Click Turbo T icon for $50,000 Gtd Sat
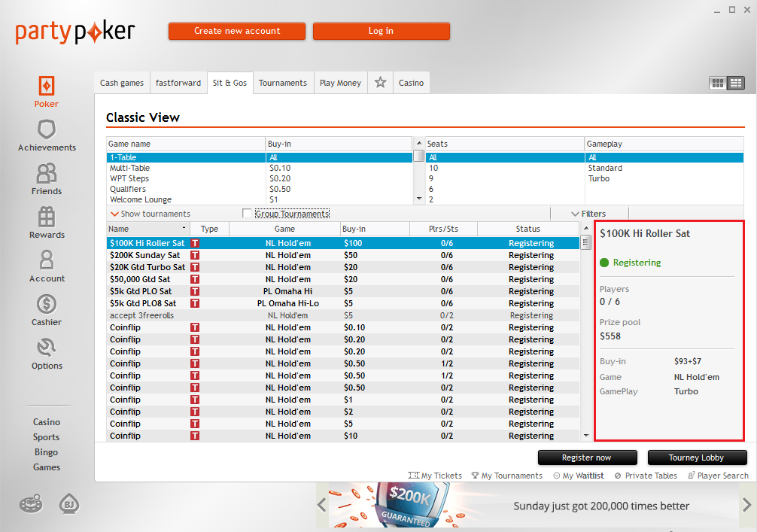This screenshot has width=757, height=532. pyautogui.click(x=195, y=279)
